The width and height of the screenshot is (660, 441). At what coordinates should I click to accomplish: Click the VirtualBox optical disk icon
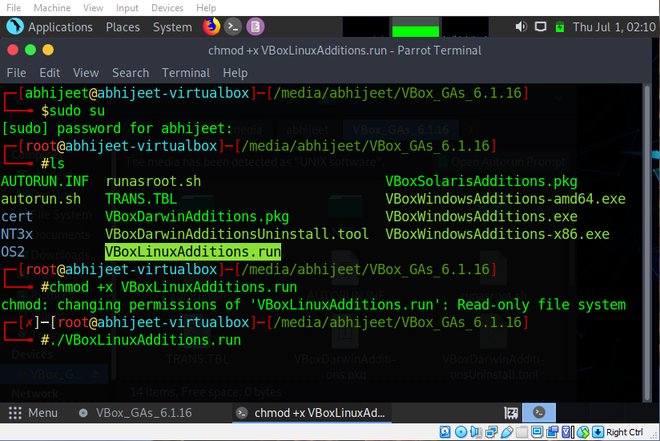(461, 432)
